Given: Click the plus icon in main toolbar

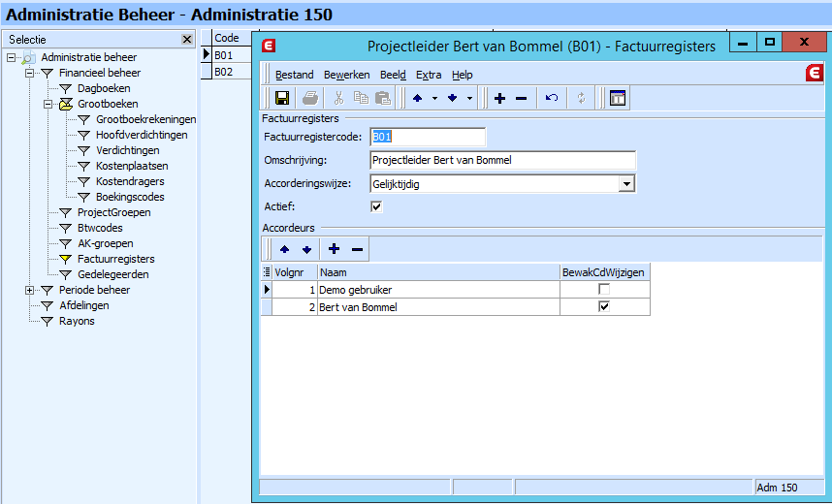Looking at the screenshot, I should (x=500, y=98).
